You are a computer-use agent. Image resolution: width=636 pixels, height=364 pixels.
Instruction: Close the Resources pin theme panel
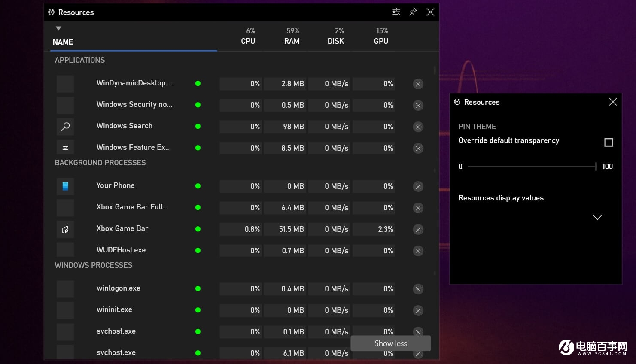pyautogui.click(x=613, y=102)
